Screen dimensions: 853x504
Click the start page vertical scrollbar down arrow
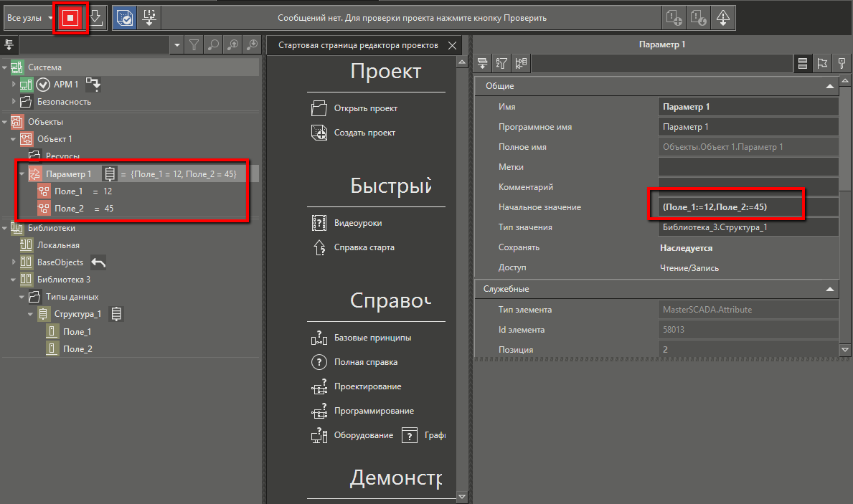point(463,496)
